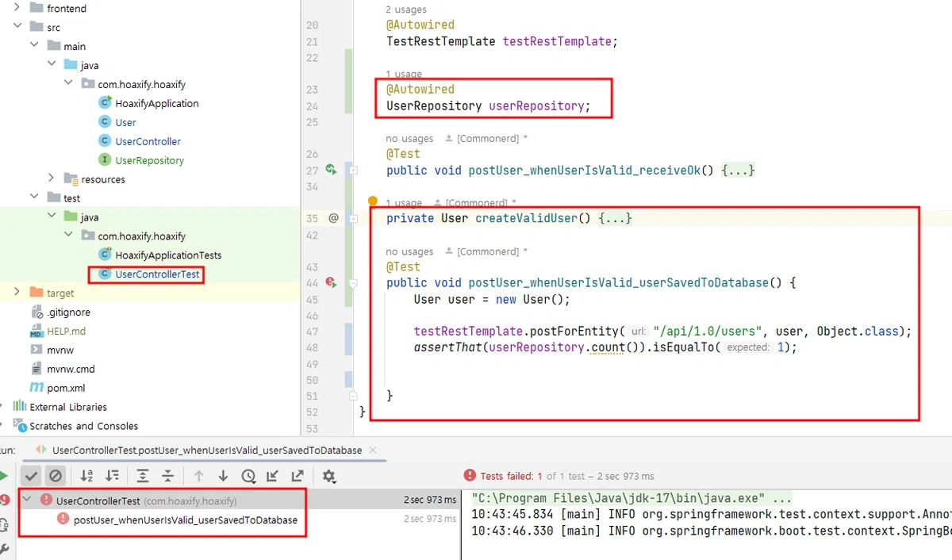Jump to next failed test arrow
This screenshot has height=560, width=952.
(223, 476)
